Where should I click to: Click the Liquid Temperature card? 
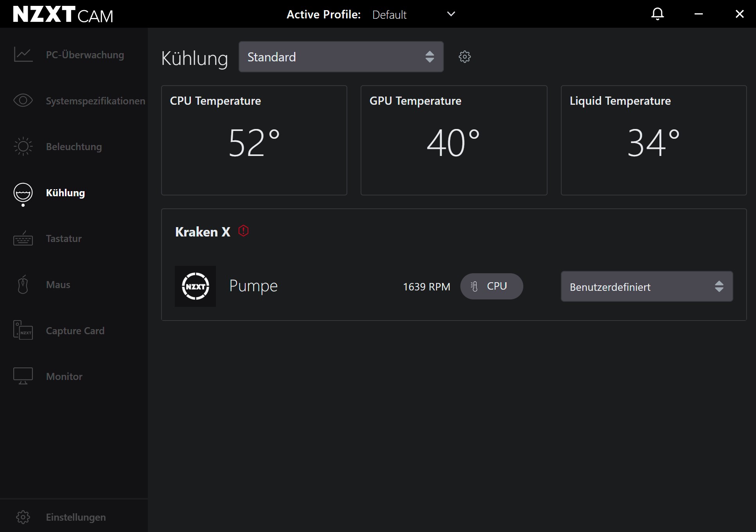pos(653,140)
